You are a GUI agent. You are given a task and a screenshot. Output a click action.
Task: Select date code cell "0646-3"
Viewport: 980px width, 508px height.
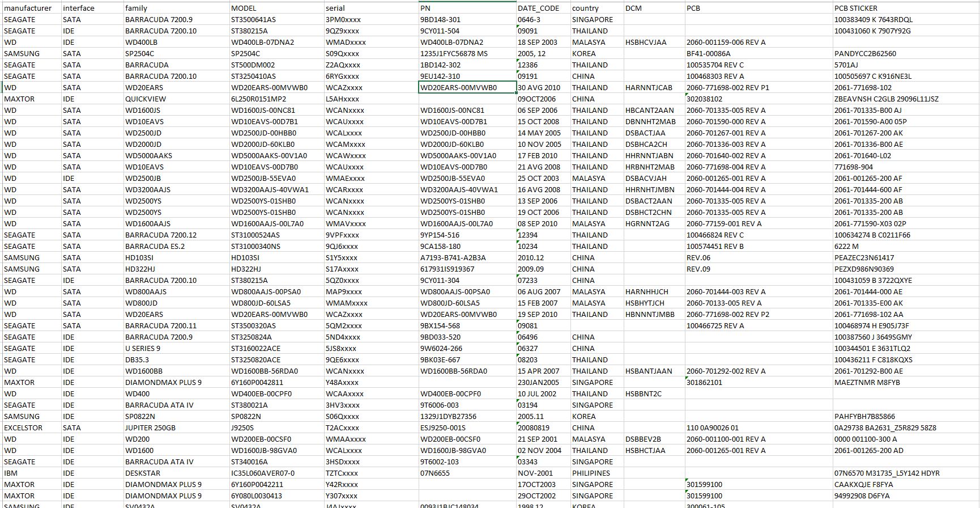tap(543, 19)
